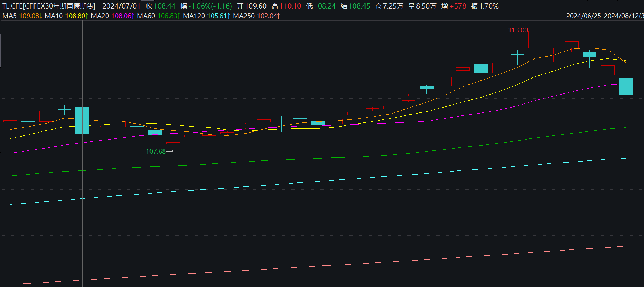Open the 2024/06/25-2024/08/12 date range link
This screenshot has height=287, width=644.
(605, 16)
